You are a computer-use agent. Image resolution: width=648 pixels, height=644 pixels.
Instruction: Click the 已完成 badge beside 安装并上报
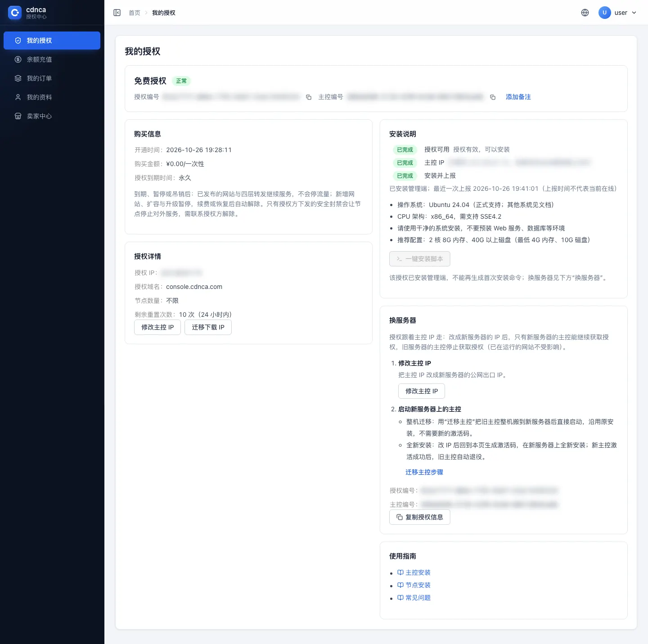[405, 176]
